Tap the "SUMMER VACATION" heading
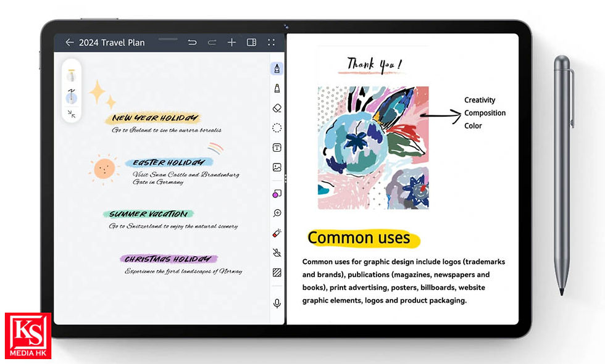 pos(149,214)
